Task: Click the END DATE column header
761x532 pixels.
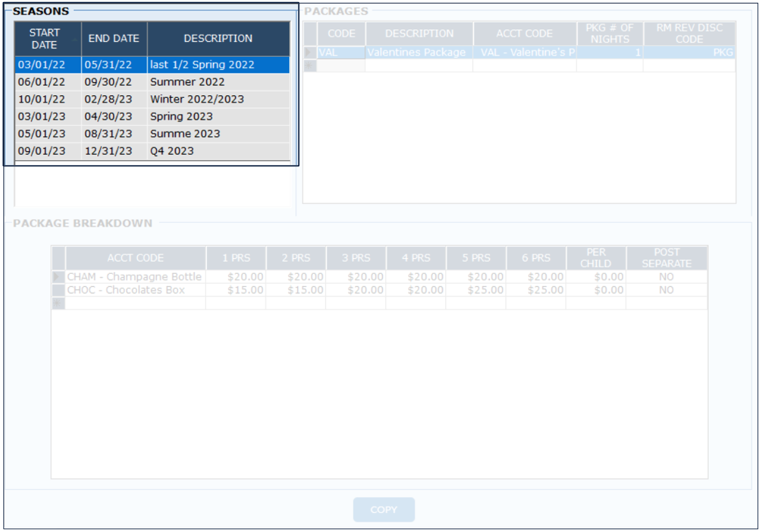Action: pyautogui.click(x=114, y=38)
